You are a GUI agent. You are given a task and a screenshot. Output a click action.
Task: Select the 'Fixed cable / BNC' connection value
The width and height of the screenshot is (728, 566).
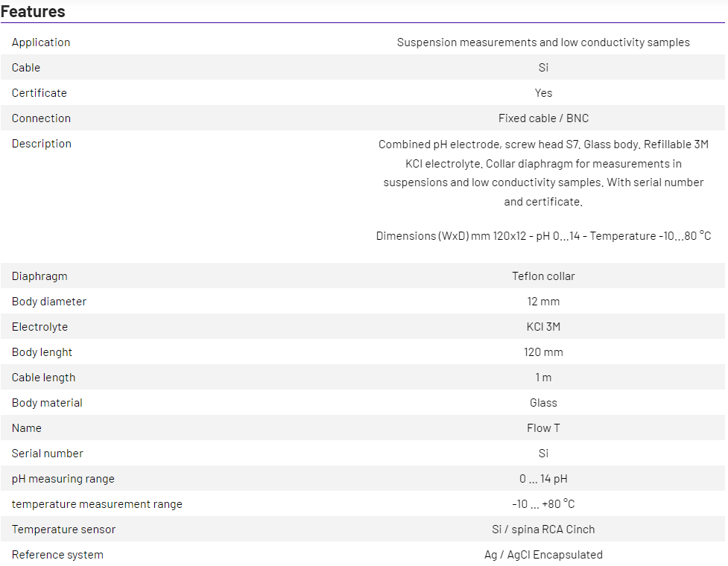[543, 118]
